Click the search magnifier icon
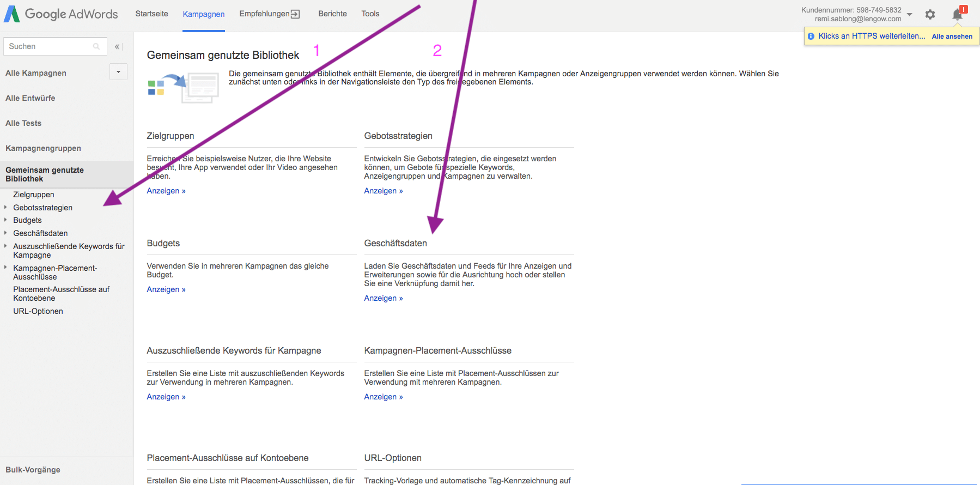The height and width of the screenshot is (485, 980). click(96, 46)
